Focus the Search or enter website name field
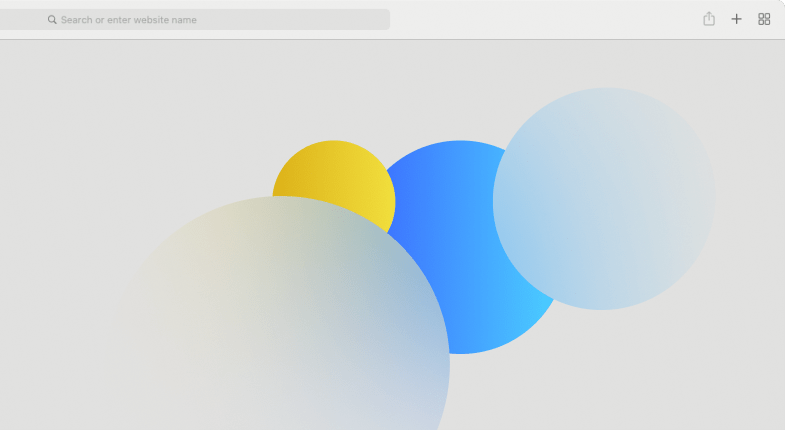This screenshot has width=785, height=430. pyautogui.click(x=195, y=20)
